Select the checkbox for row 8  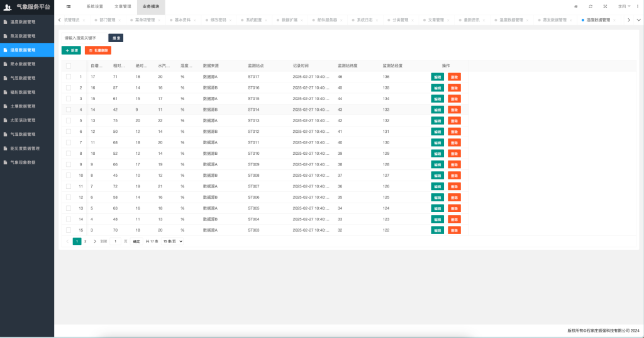click(69, 154)
